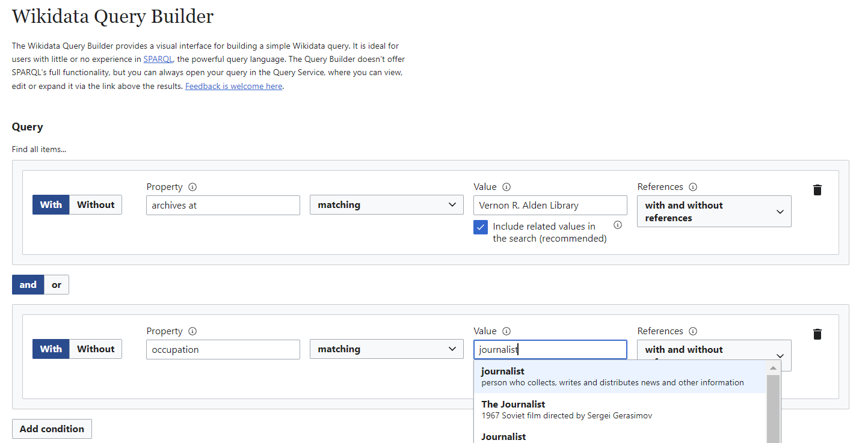Click info icon beside second Value label
868x443 pixels.
pos(506,331)
